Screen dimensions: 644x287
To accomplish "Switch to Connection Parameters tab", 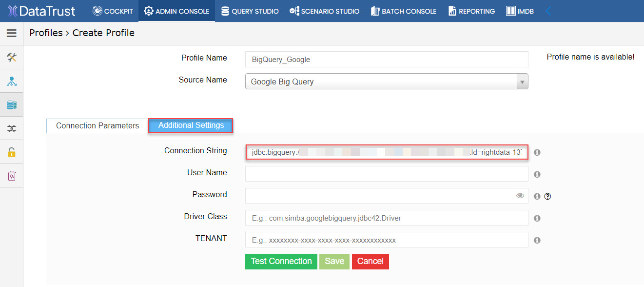I will (x=98, y=125).
